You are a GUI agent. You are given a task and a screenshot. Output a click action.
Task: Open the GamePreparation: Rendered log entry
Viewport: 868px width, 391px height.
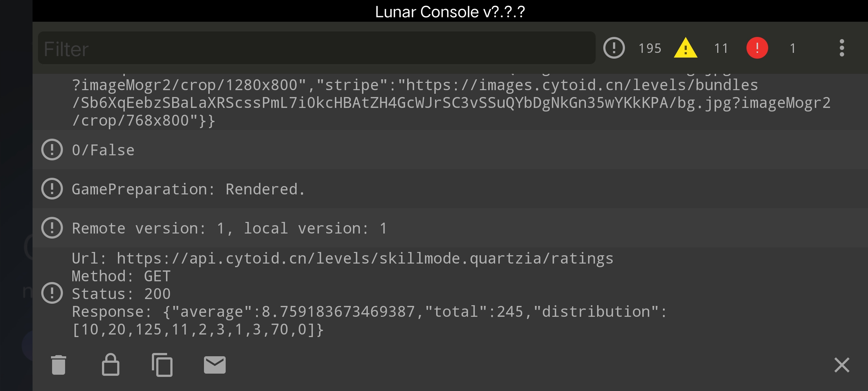[x=450, y=189]
